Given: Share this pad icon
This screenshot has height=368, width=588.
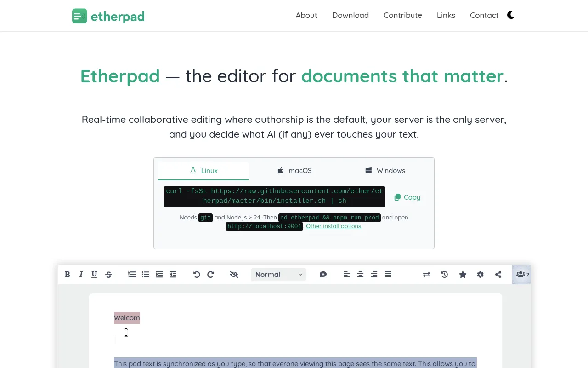Looking at the screenshot, I should click(498, 275).
